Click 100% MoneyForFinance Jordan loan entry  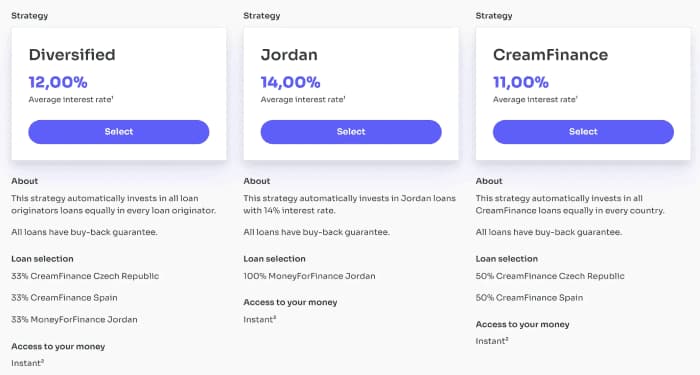pyautogui.click(x=309, y=276)
